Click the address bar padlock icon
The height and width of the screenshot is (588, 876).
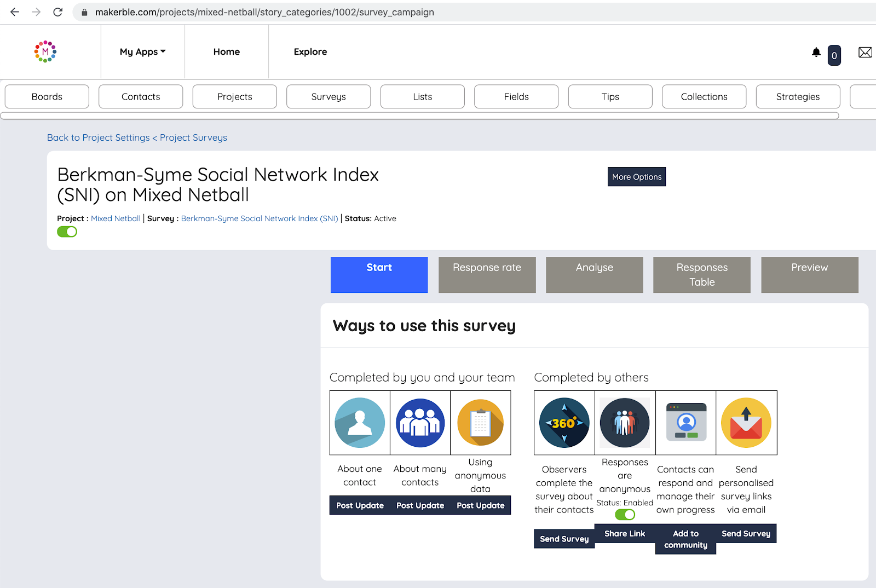(x=84, y=12)
